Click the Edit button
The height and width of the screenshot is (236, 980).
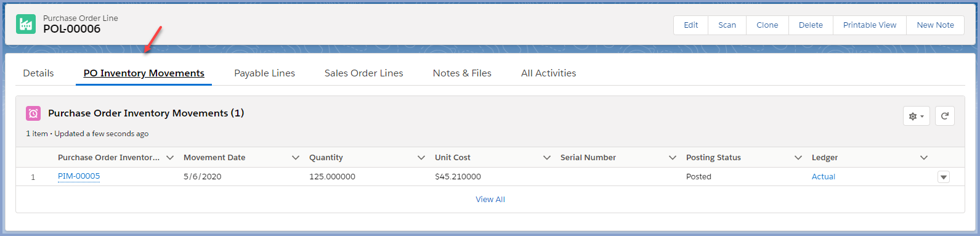[x=691, y=25]
